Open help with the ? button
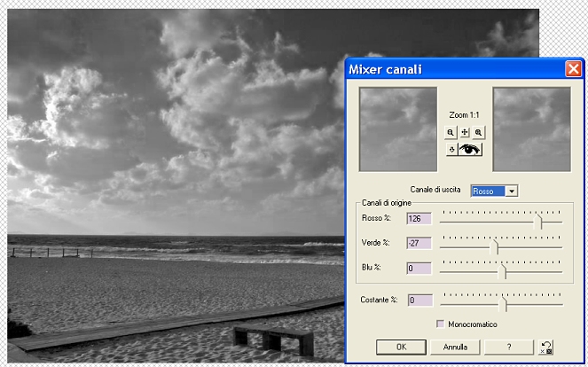Viewport: 588px width, 367px height. coord(508,347)
